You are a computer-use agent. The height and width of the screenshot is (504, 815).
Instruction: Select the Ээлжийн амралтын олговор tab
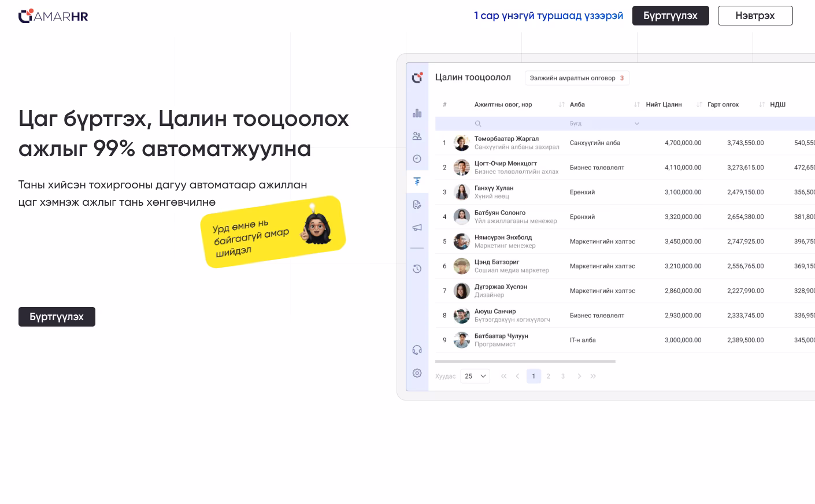576,78
